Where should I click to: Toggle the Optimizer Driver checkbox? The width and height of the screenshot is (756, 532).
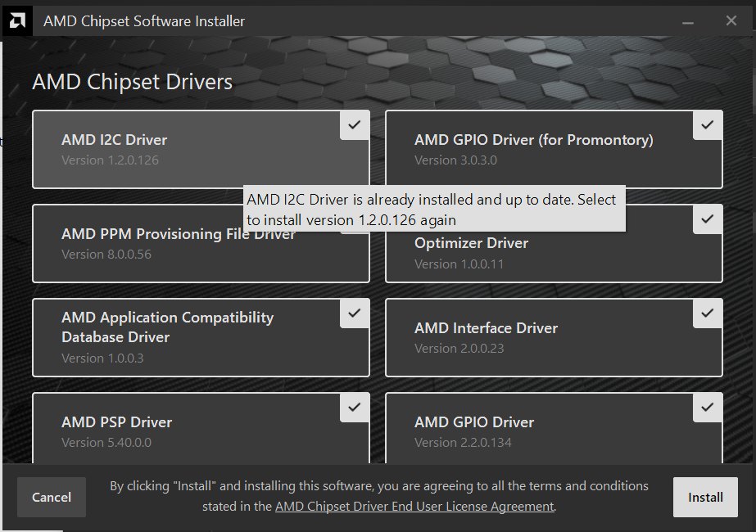708,219
